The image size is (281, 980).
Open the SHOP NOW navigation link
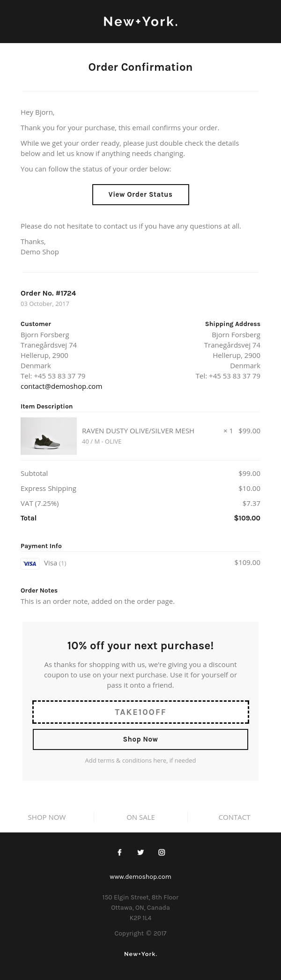click(47, 817)
